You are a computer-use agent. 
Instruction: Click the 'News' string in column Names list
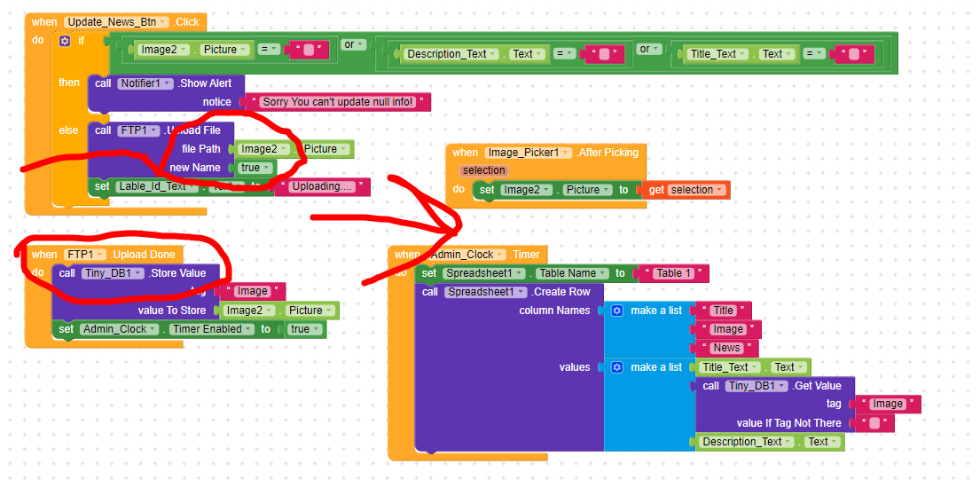coord(727,348)
